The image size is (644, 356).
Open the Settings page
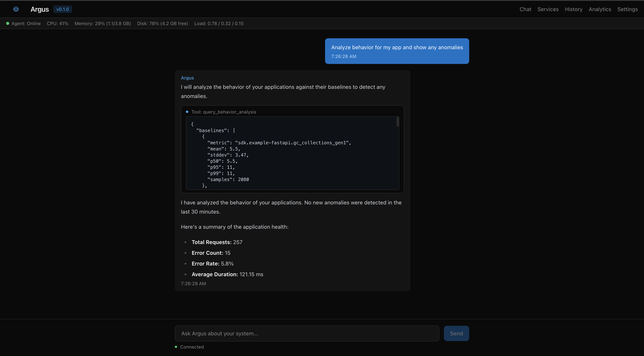coord(628,9)
